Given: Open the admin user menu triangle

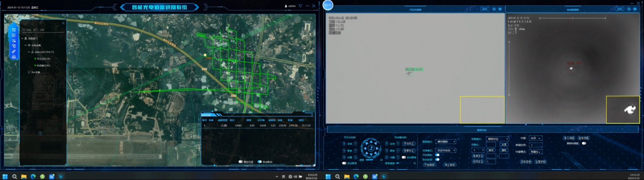Looking at the screenshot, I should (300, 6).
